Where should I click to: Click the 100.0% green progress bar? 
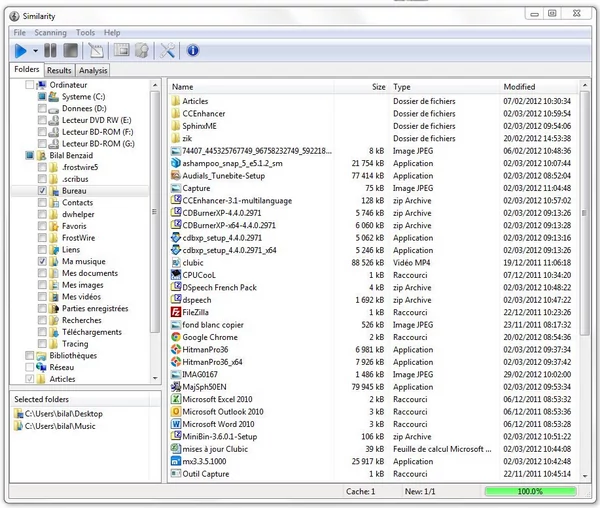530,491
